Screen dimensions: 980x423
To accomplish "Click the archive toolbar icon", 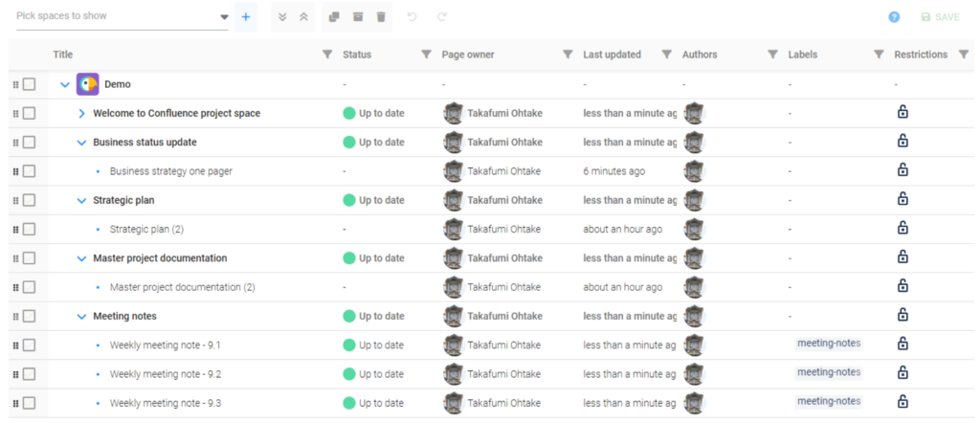I will point(358,17).
